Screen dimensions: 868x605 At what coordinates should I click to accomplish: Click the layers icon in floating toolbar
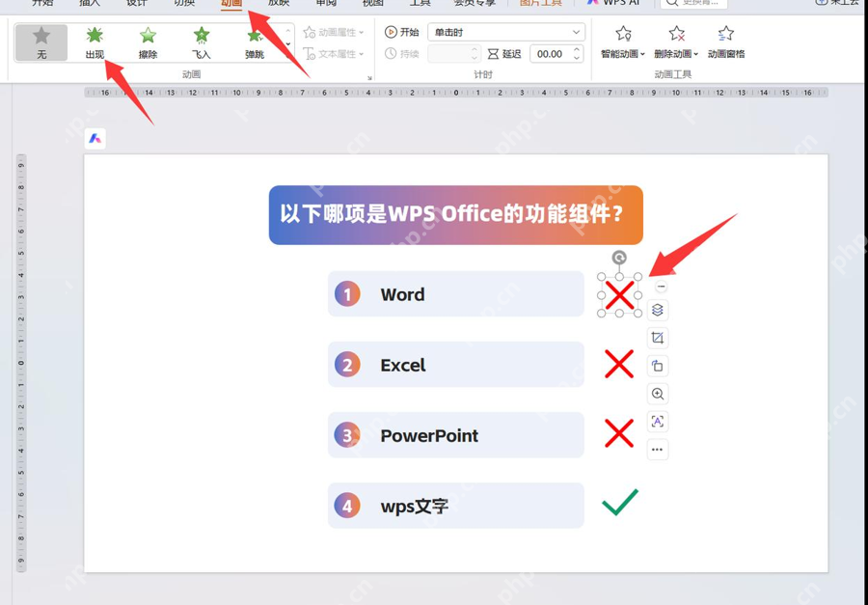pos(658,310)
